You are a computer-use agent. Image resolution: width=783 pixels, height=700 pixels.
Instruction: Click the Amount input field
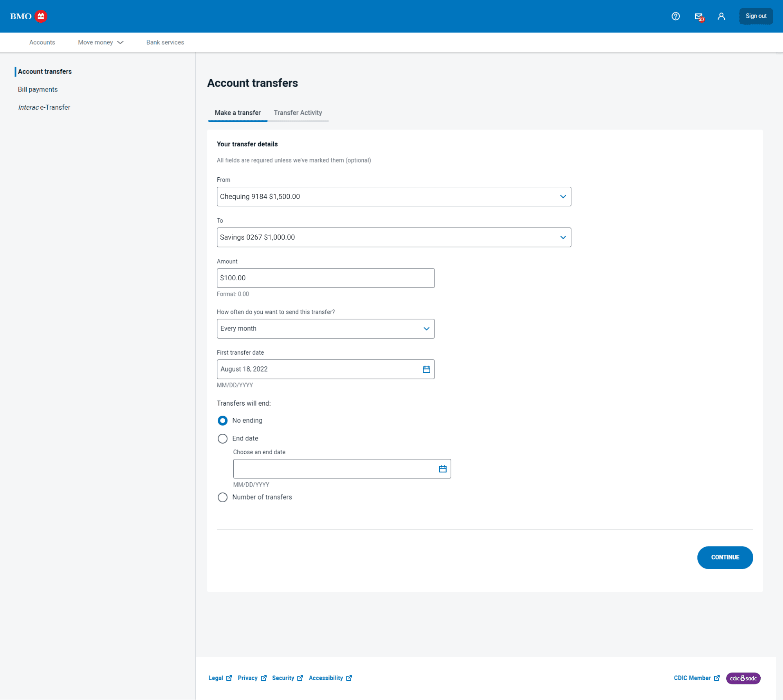pyautogui.click(x=325, y=278)
